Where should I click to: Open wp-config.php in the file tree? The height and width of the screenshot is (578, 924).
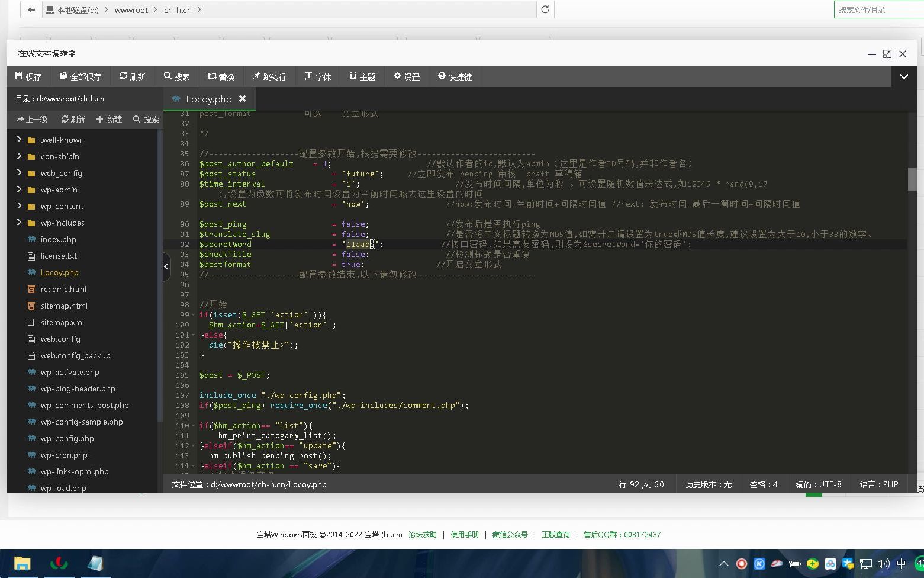(x=67, y=438)
